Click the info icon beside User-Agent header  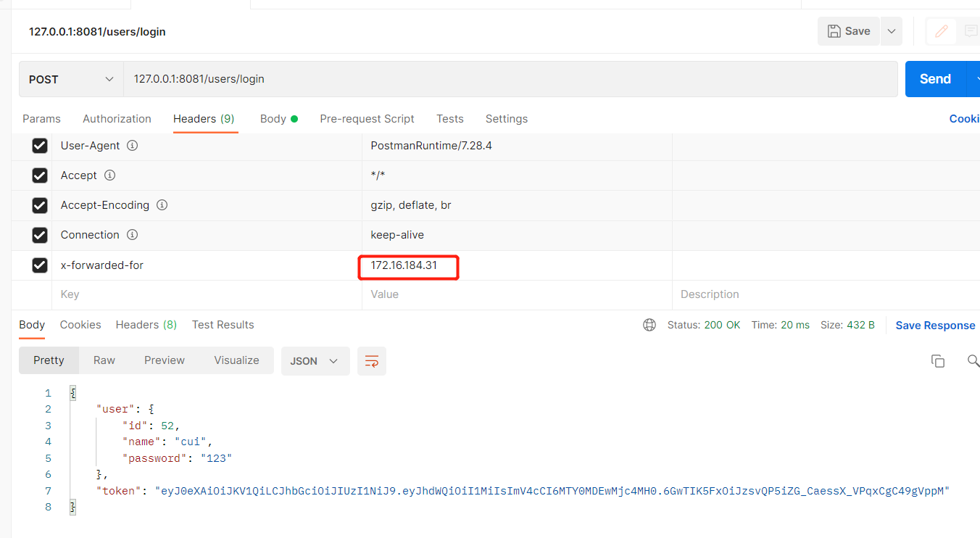pos(132,145)
